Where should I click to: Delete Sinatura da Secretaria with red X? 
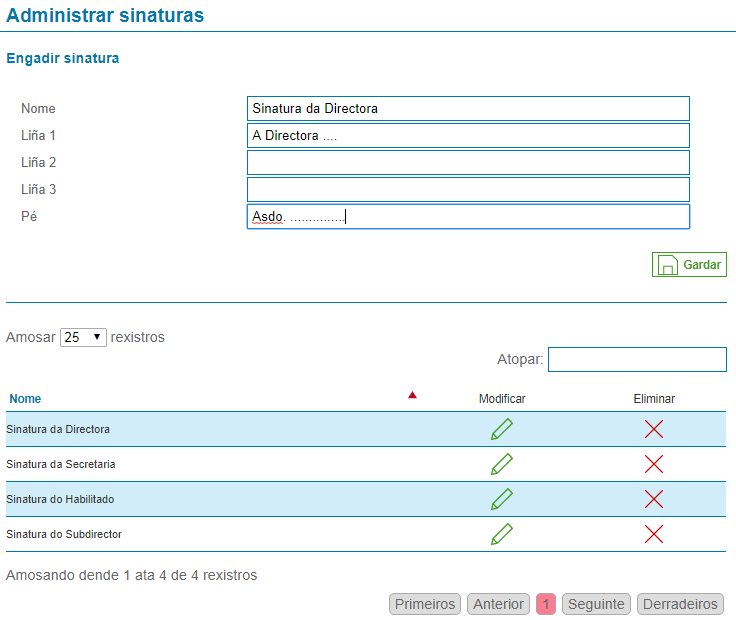(654, 464)
